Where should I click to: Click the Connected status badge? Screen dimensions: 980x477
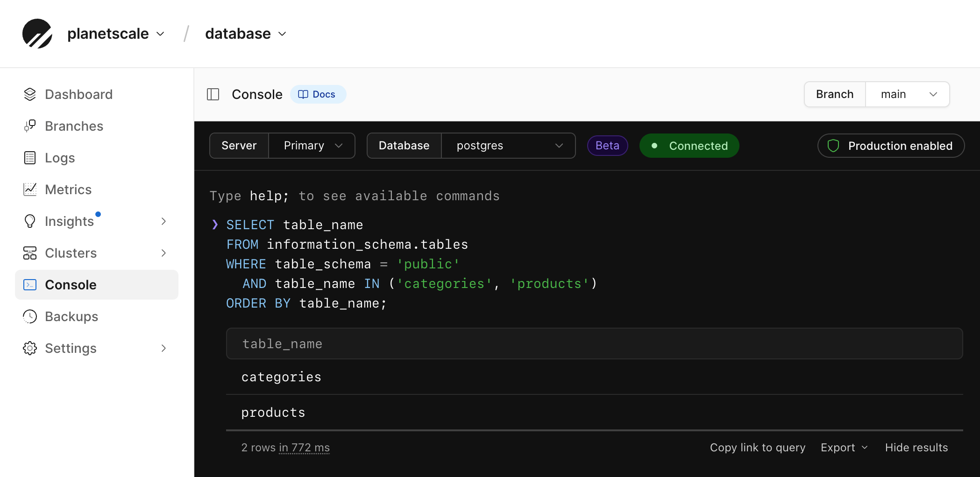pyautogui.click(x=689, y=146)
